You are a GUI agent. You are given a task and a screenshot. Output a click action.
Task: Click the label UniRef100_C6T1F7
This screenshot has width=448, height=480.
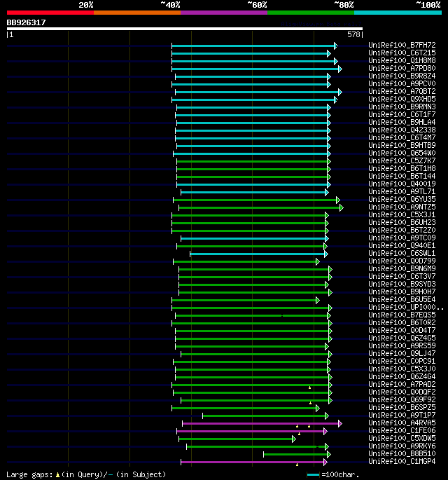(402, 114)
